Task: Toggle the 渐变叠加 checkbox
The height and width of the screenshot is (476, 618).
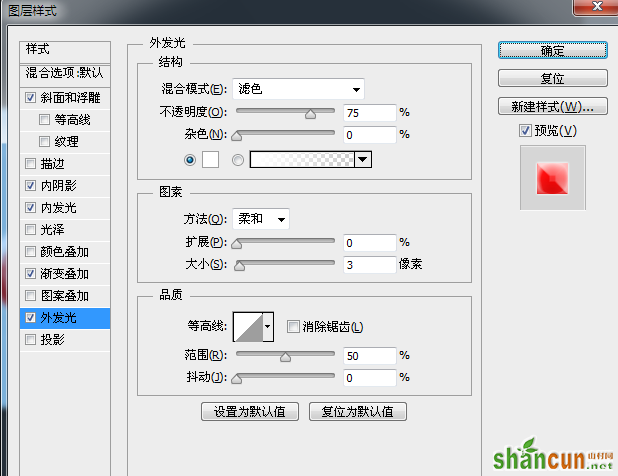Action: 30,273
